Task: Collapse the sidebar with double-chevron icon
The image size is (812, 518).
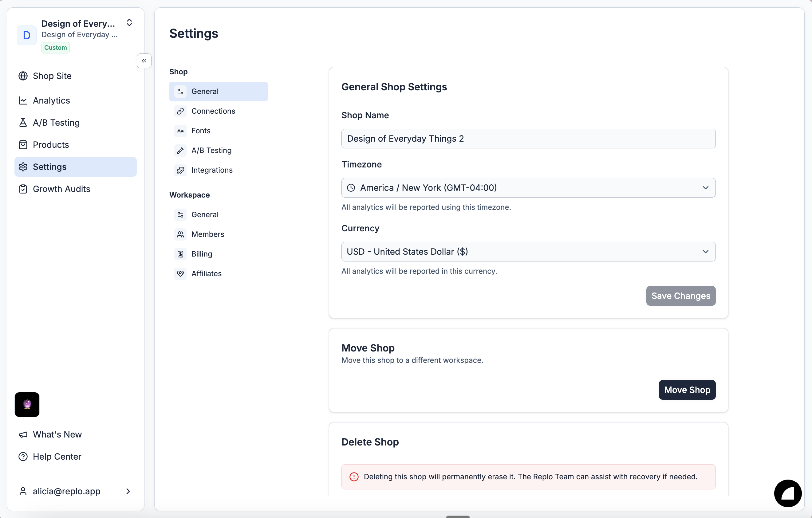Action: [144, 61]
